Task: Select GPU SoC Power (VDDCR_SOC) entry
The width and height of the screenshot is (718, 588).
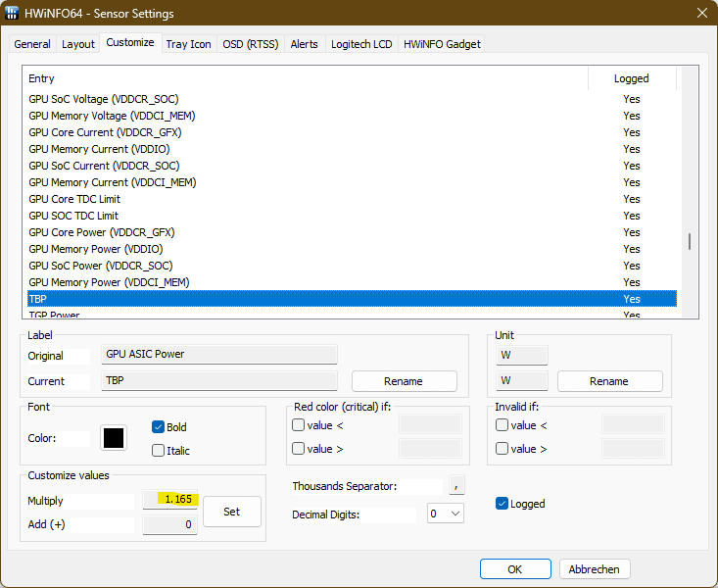Action: [352, 266]
